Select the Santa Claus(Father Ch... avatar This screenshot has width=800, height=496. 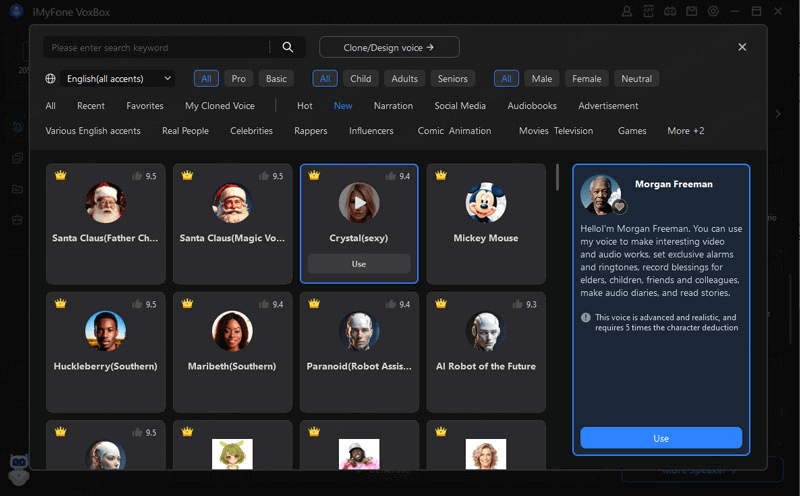(x=106, y=203)
